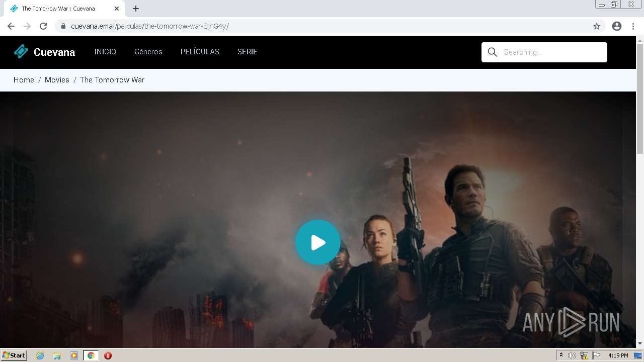Open the Géneros menu
This screenshot has height=362, width=644.
(148, 52)
